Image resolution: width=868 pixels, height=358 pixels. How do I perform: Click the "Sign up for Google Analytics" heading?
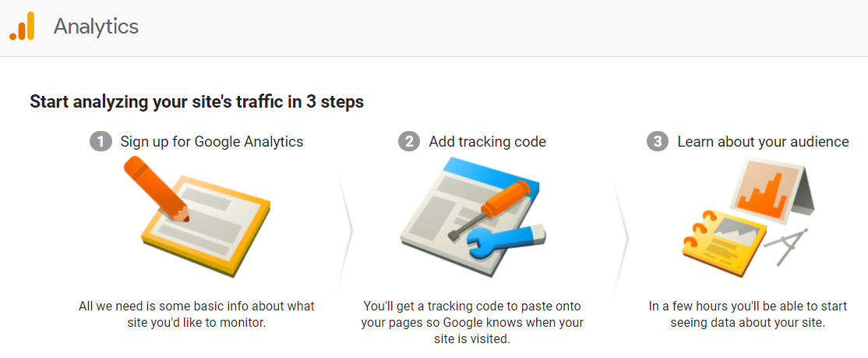212,142
